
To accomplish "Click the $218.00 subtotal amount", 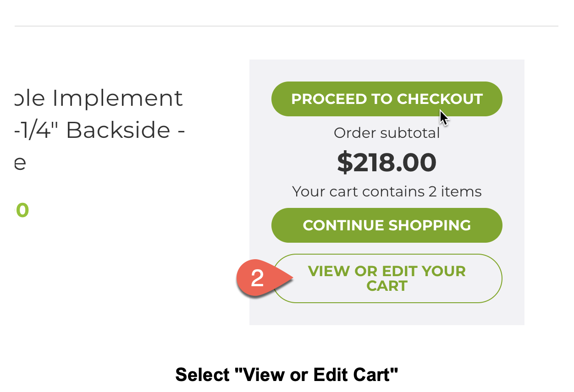I will pos(386,163).
